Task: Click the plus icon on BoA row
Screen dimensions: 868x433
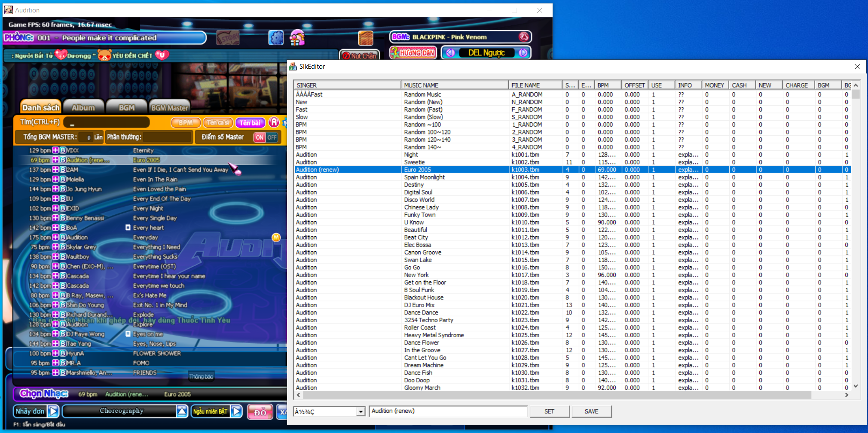Action: 55,228
